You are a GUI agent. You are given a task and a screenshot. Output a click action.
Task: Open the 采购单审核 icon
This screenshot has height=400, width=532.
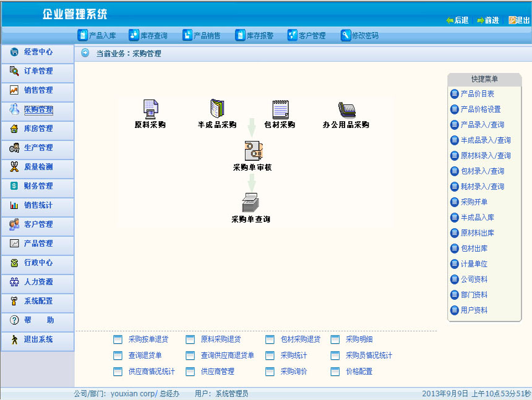pos(252,151)
